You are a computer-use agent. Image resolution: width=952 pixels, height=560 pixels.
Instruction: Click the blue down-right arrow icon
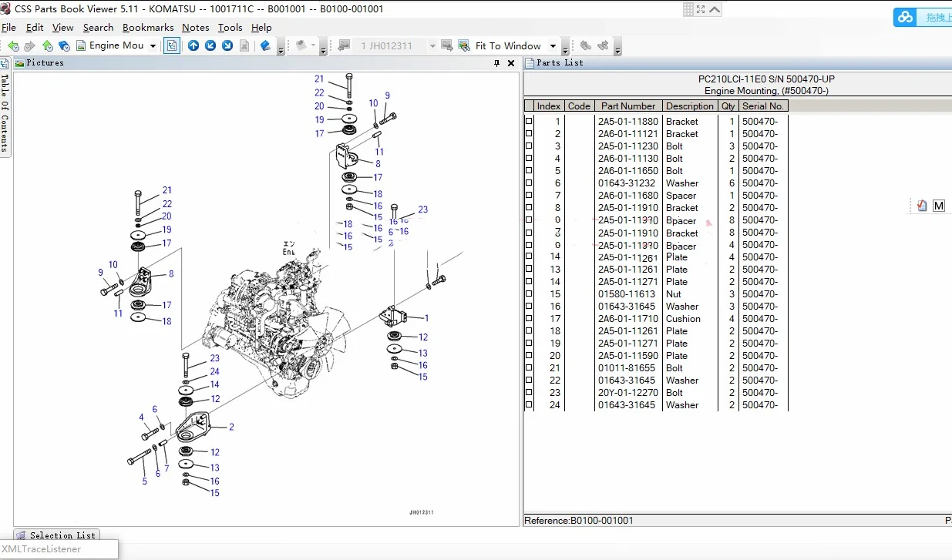(227, 45)
